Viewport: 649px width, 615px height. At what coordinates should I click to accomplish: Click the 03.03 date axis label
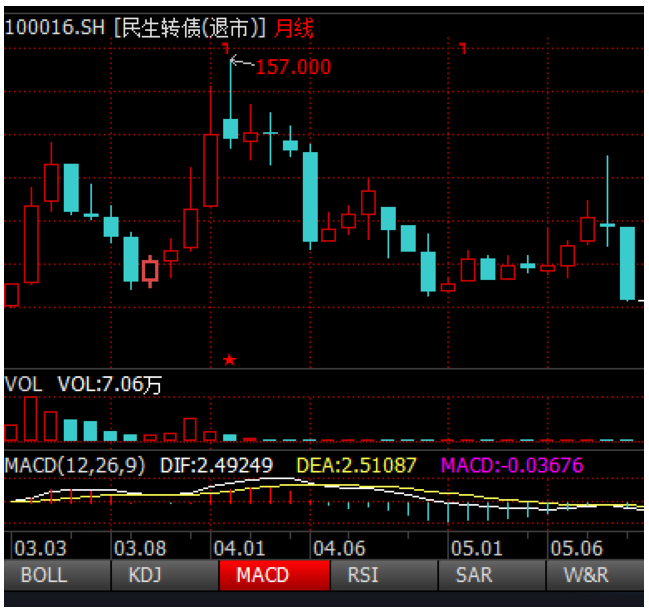[x=40, y=548]
